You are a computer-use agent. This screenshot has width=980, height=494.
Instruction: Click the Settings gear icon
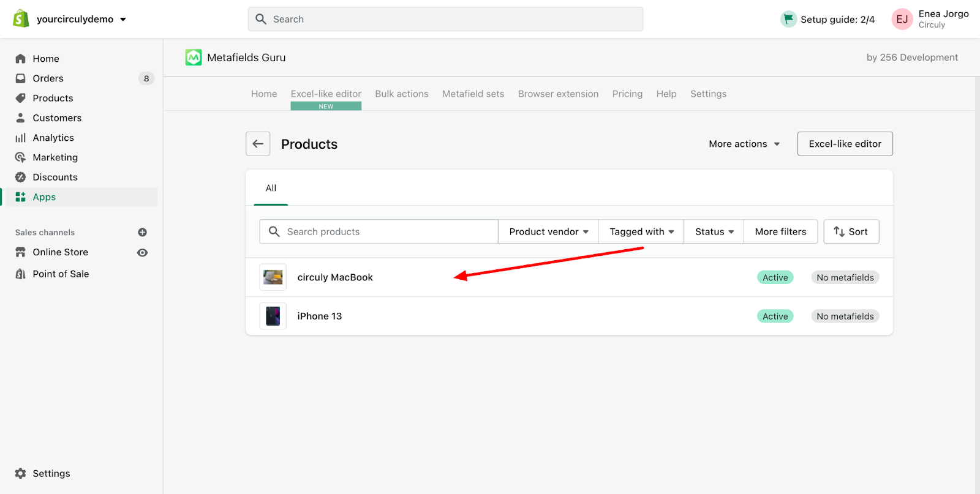pyautogui.click(x=21, y=473)
